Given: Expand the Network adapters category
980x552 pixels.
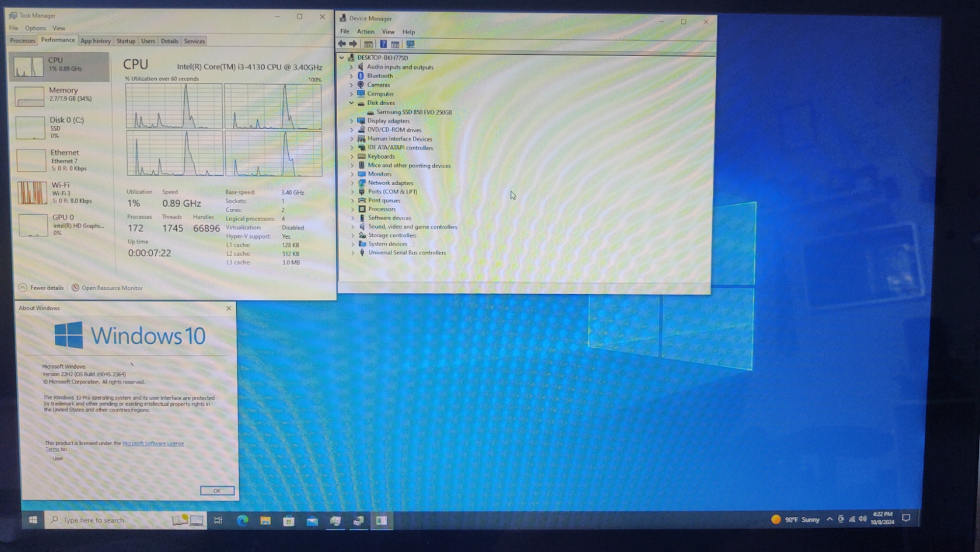Looking at the screenshot, I should point(352,183).
